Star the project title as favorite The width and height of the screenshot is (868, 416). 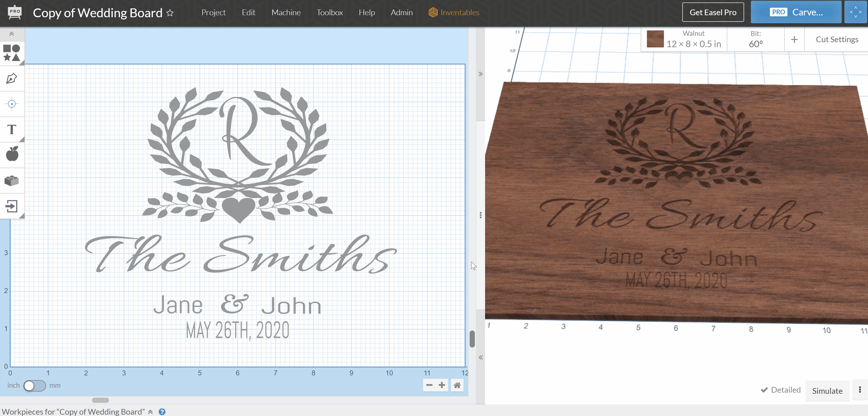[170, 13]
